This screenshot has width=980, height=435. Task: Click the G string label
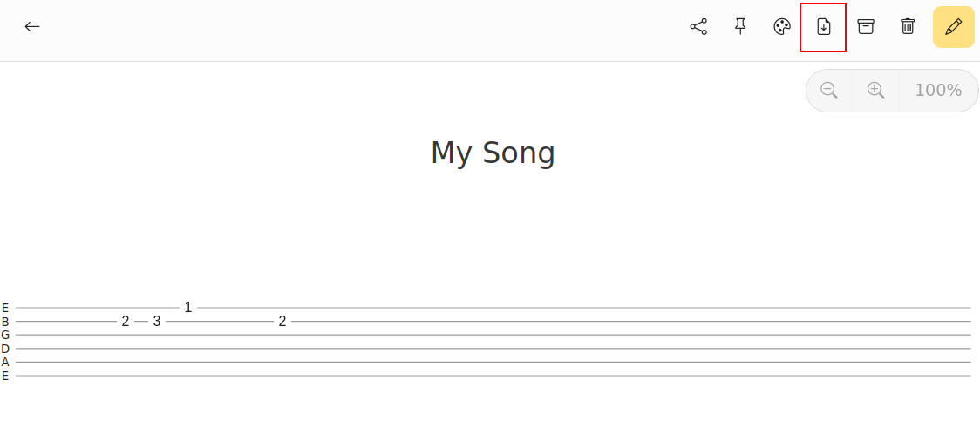(5, 335)
